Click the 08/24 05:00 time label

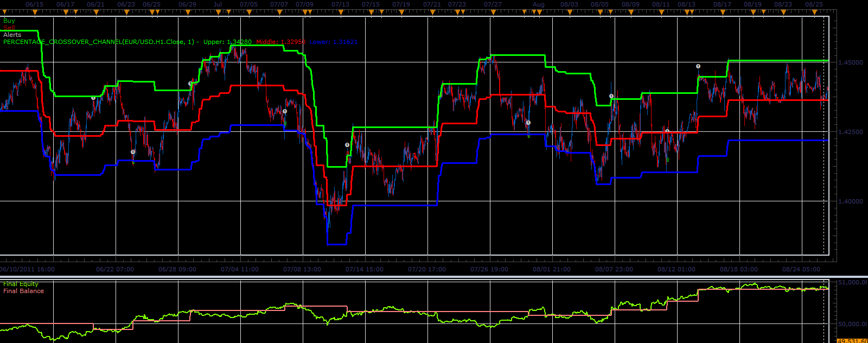(801, 269)
